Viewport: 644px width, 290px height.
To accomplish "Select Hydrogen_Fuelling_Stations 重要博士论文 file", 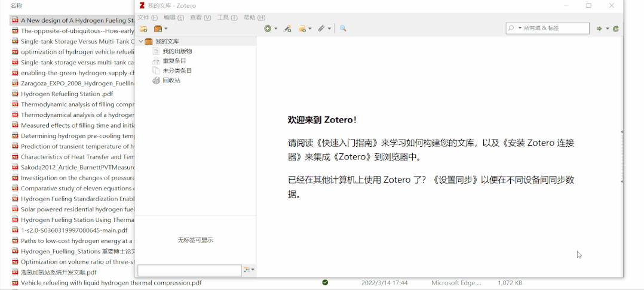I will (78, 251).
